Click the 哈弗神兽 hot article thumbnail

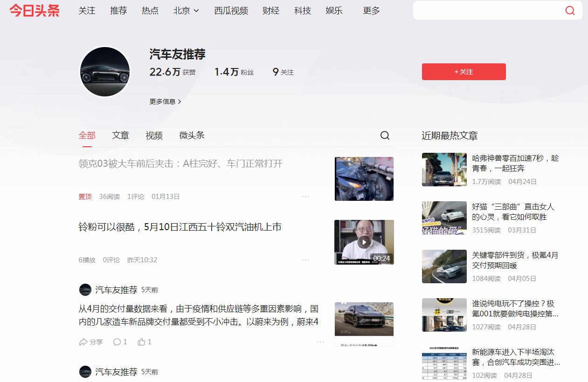tap(444, 170)
